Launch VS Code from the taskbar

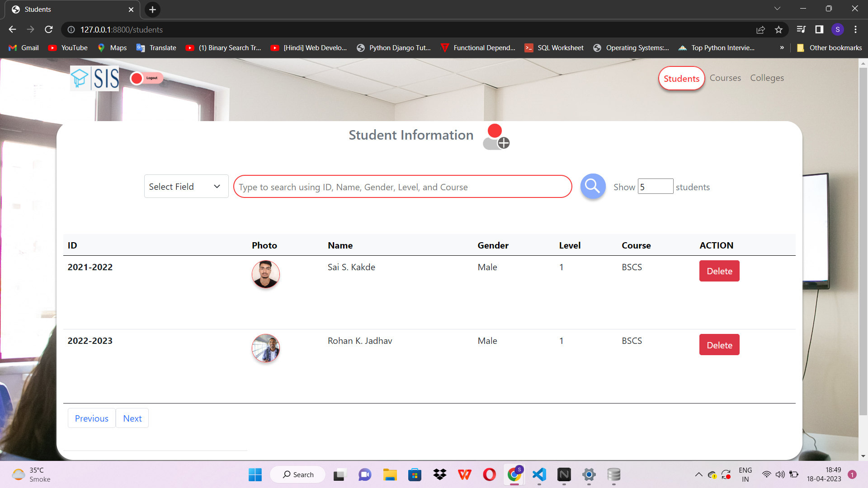click(x=538, y=474)
